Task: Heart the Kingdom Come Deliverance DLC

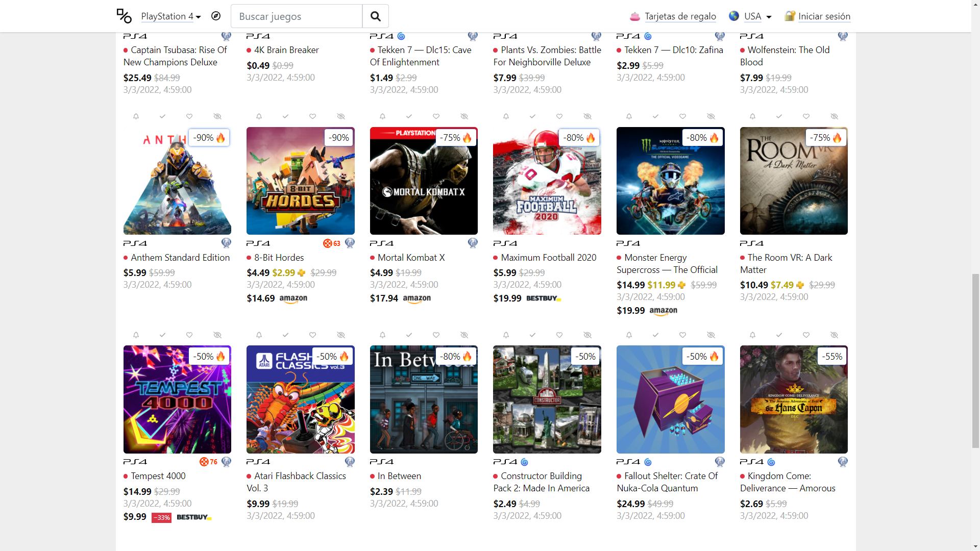Action: point(806,335)
